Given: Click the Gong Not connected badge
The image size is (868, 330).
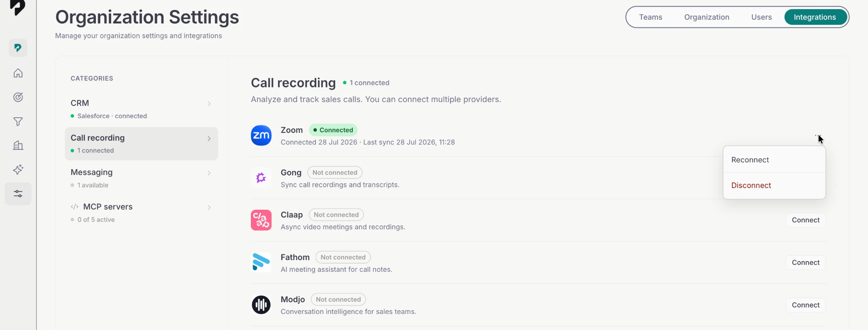Looking at the screenshot, I should 335,172.
